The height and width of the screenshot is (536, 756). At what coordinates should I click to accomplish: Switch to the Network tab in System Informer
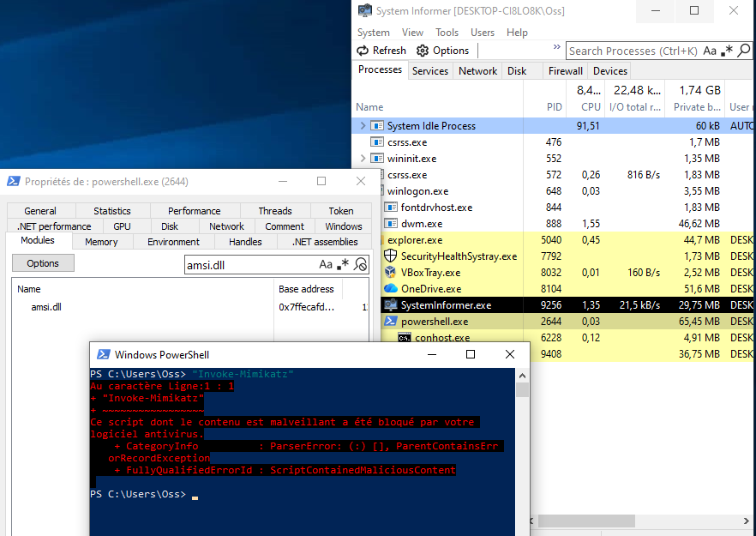point(477,71)
